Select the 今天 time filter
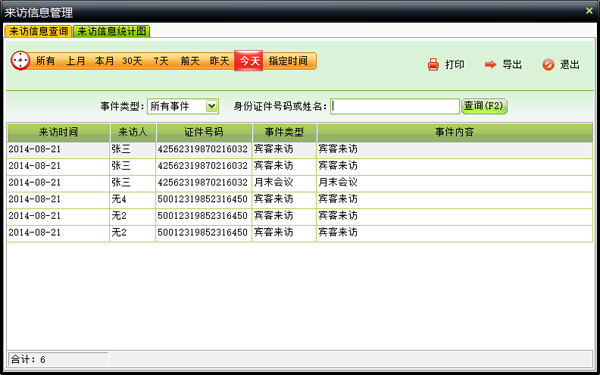Image resolution: width=600 pixels, height=375 pixels. tap(249, 61)
